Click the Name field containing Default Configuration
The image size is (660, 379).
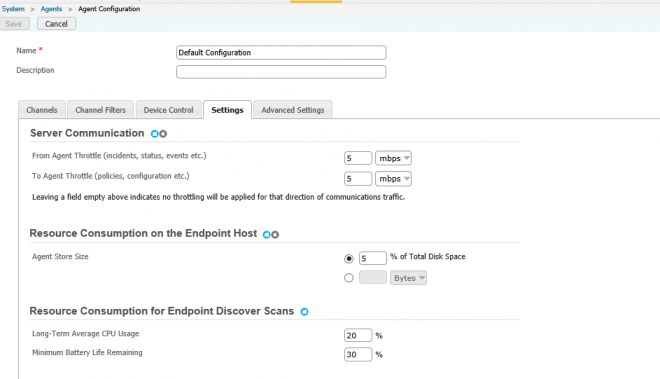point(281,53)
